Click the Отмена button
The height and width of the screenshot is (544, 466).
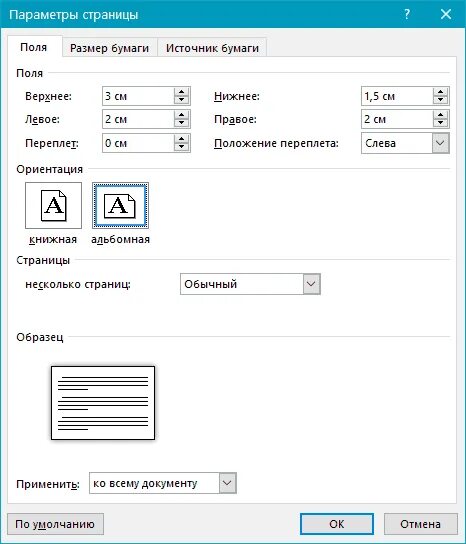click(x=421, y=524)
